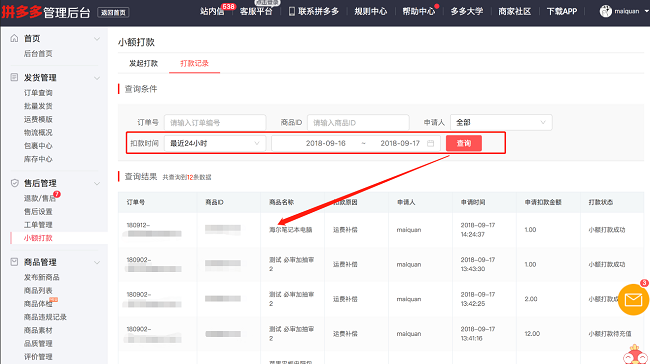The image size is (650, 364).
Task: Open 商品列表 in the sidebar
Action: coord(38,291)
